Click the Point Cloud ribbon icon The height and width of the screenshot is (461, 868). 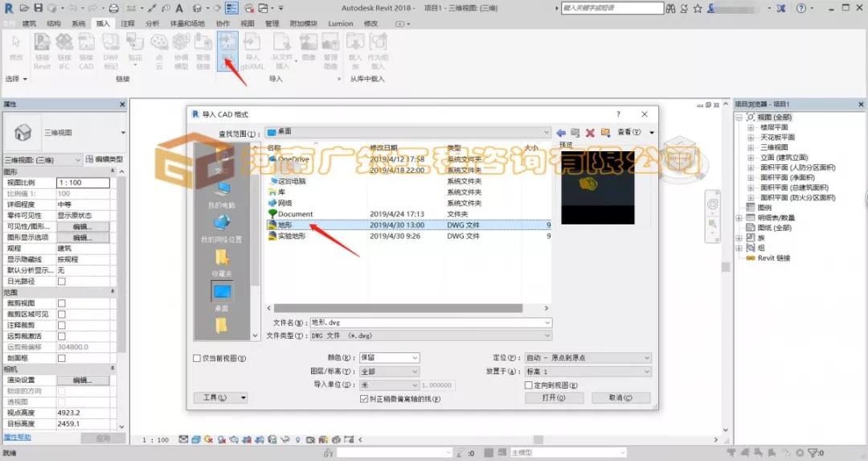pos(159,51)
